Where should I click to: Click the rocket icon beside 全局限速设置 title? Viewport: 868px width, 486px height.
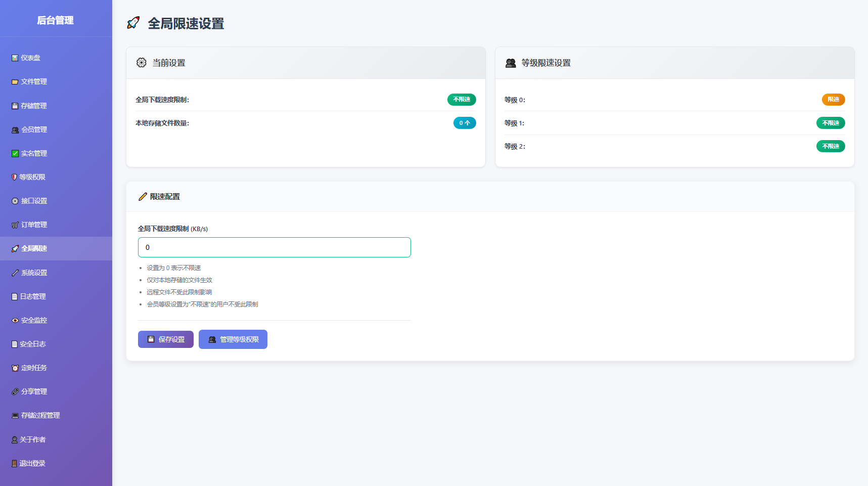[133, 23]
